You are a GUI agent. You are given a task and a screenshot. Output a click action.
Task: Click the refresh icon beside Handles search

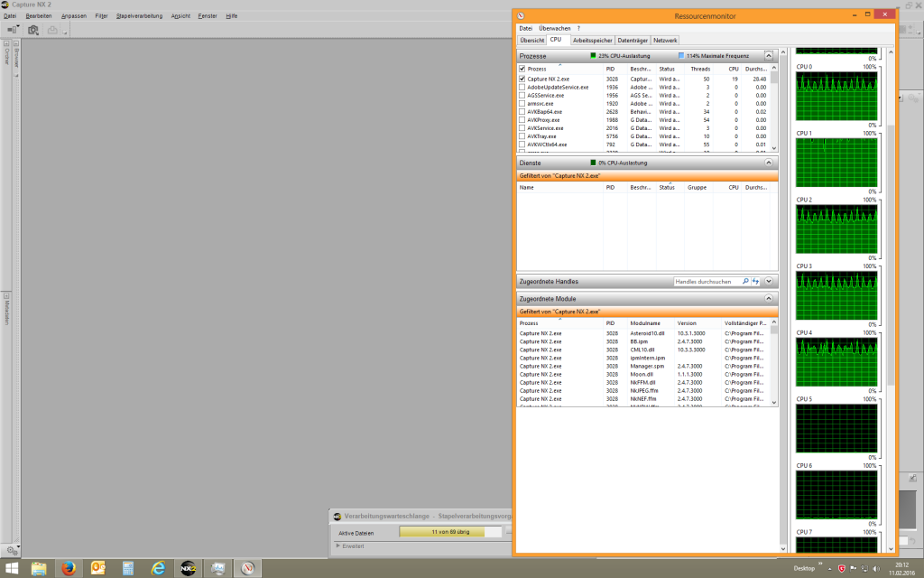pyautogui.click(x=755, y=282)
